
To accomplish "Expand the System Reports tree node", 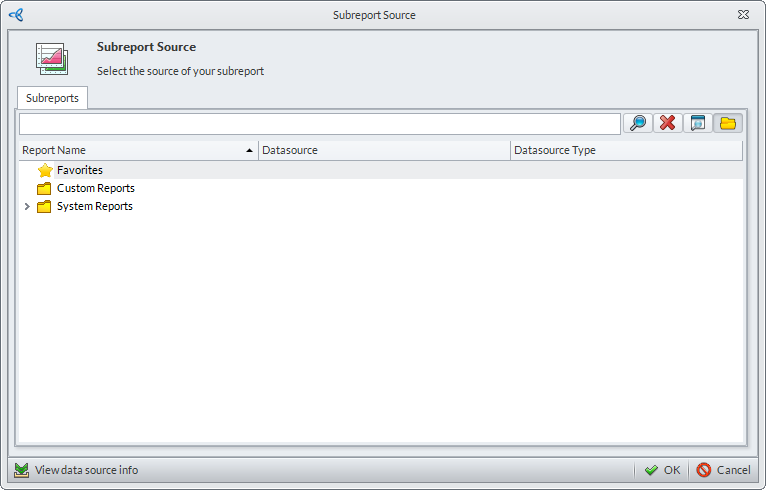I will pyautogui.click(x=27, y=207).
